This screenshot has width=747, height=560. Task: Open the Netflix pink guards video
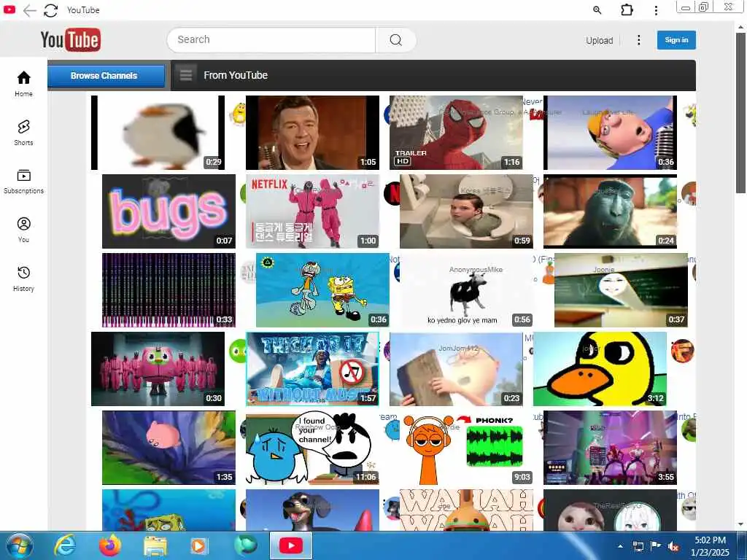tap(312, 211)
